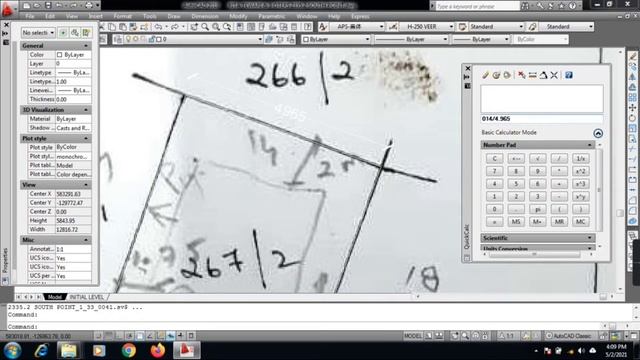Open Layer Properties Manager icon
The width and height of the screenshot is (640, 360).
(x=118, y=39)
